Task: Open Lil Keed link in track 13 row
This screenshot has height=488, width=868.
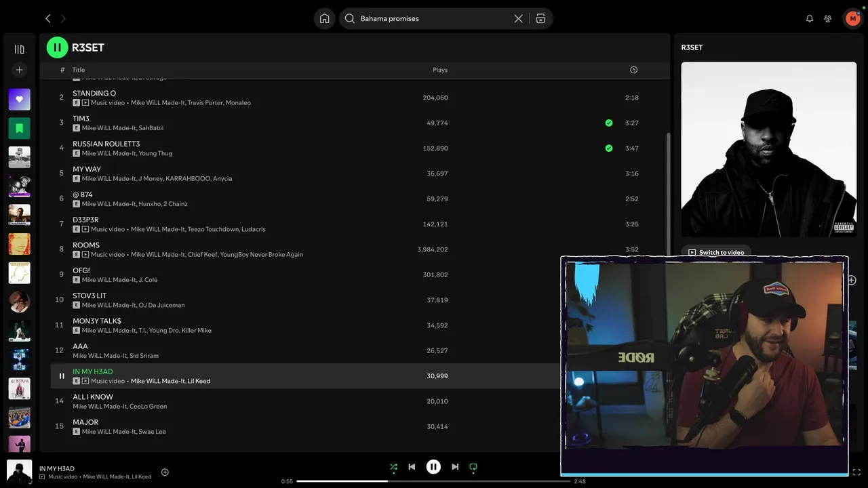Action: coord(199,381)
